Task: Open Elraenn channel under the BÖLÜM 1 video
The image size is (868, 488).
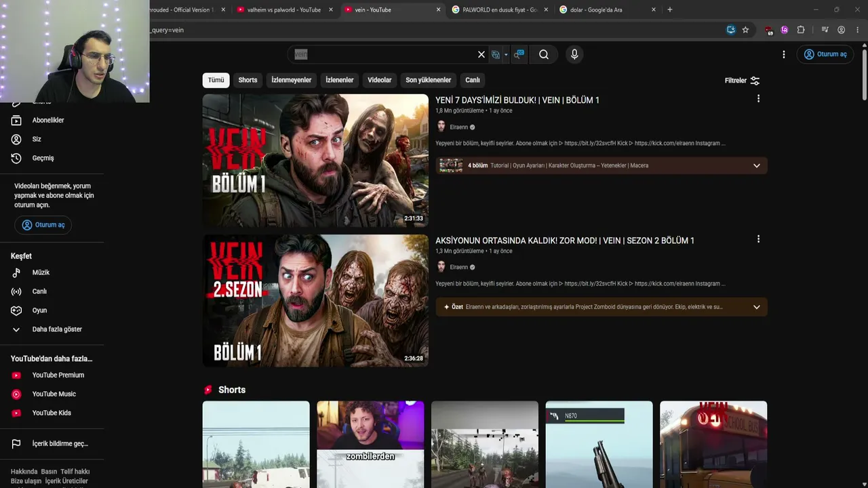Action: pyautogui.click(x=459, y=127)
